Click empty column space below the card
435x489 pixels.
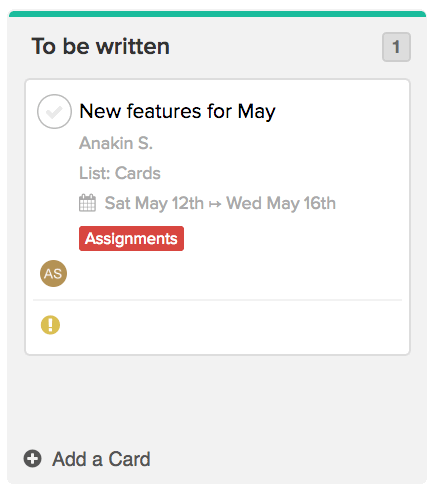[217, 400]
